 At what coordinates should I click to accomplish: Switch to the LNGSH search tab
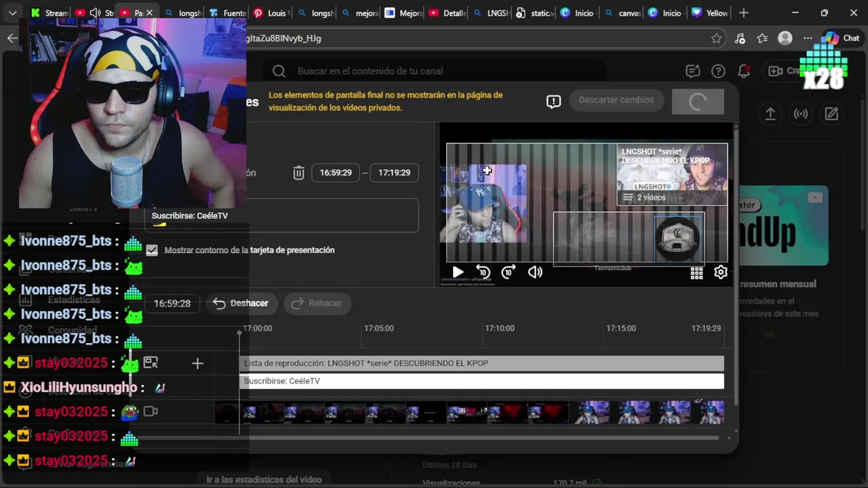click(x=492, y=13)
